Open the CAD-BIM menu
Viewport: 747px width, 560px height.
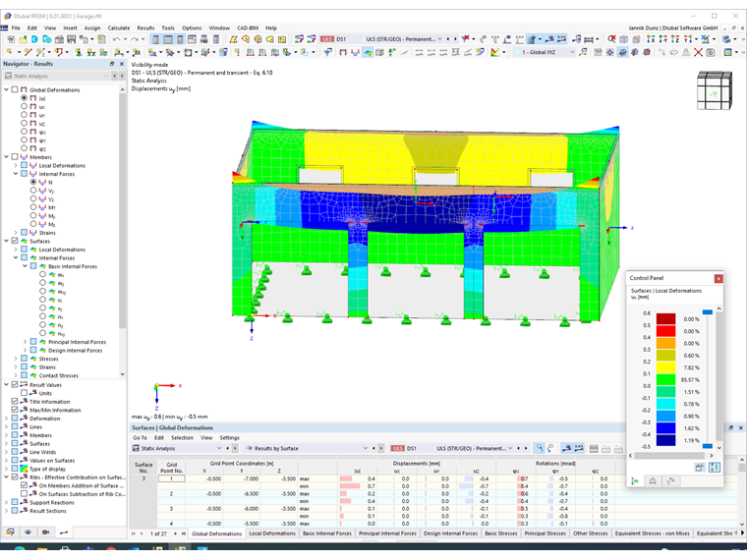(248, 28)
